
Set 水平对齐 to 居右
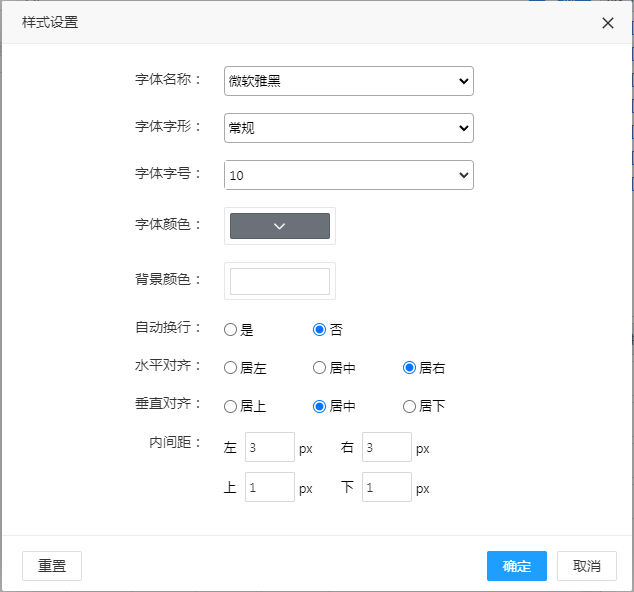(409, 368)
